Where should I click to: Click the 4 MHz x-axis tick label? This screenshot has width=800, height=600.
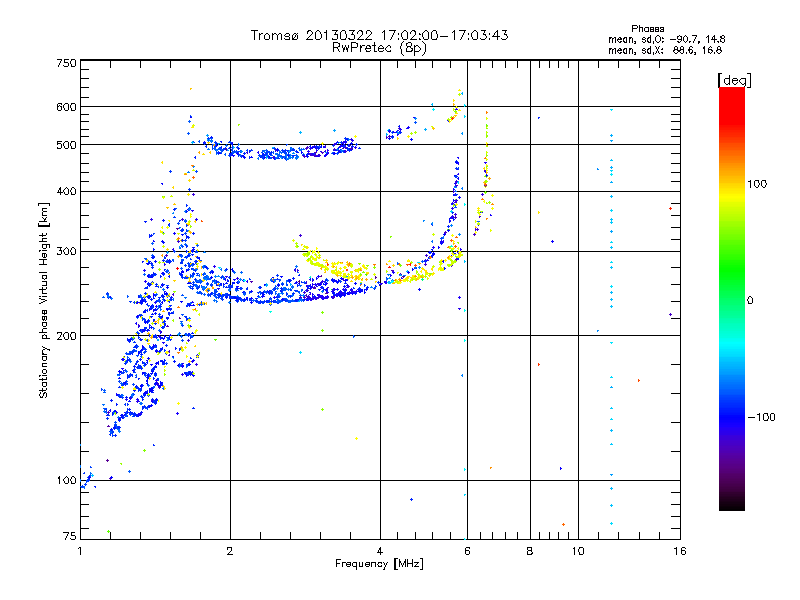pyautogui.click(x=380, y=551)
